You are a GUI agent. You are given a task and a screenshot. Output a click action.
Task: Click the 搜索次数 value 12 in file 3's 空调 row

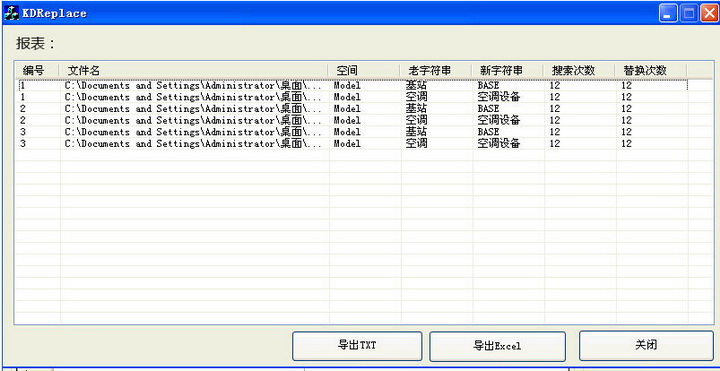click(x=555, y=144)
